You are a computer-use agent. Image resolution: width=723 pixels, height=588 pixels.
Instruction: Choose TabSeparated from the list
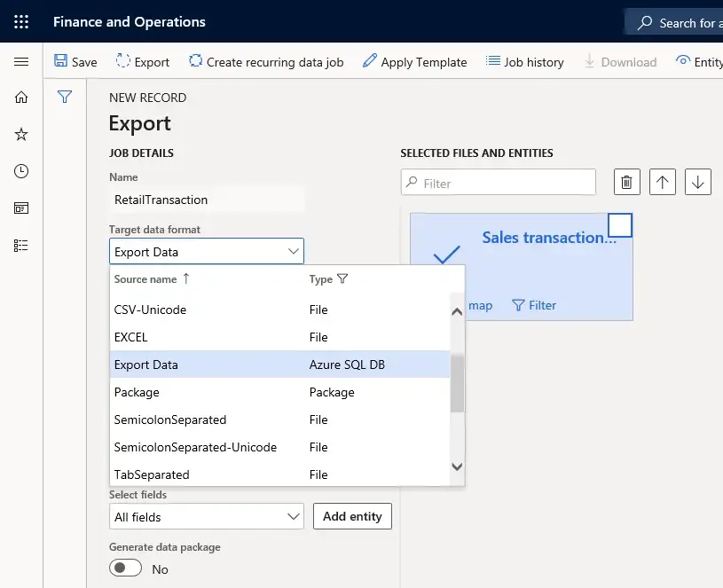tap(280, 474)
